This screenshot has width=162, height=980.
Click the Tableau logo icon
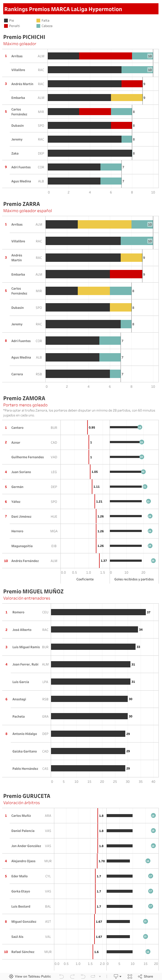coord(11,976)
